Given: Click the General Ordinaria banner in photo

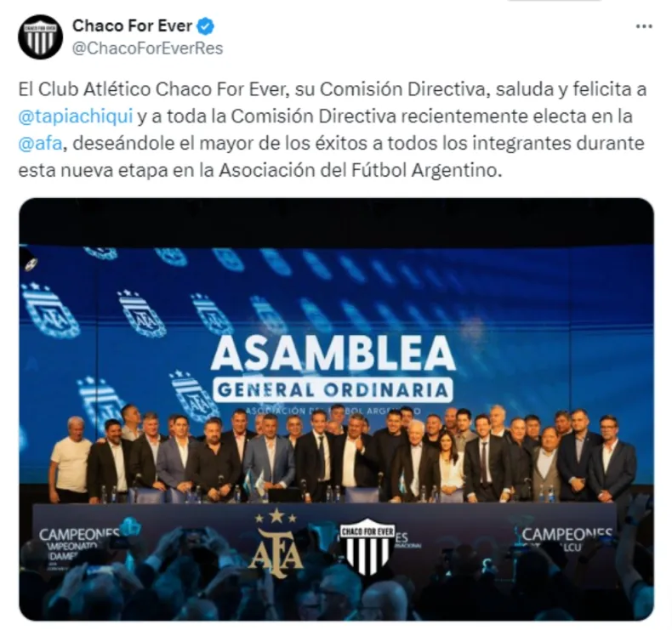Looking at the screenshot, I should (x=333, y=389).
